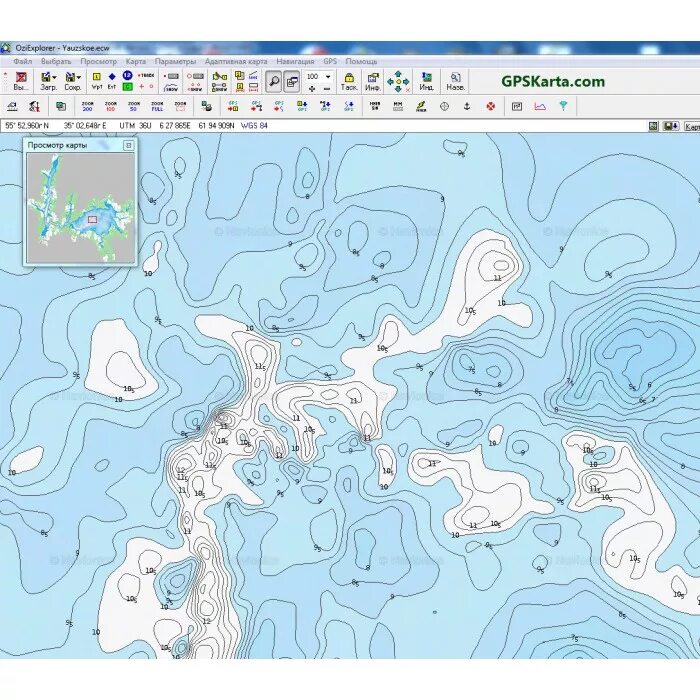Click the GPSKarta.com logo text
Viewport: 700px width, 700px height.
553,82
